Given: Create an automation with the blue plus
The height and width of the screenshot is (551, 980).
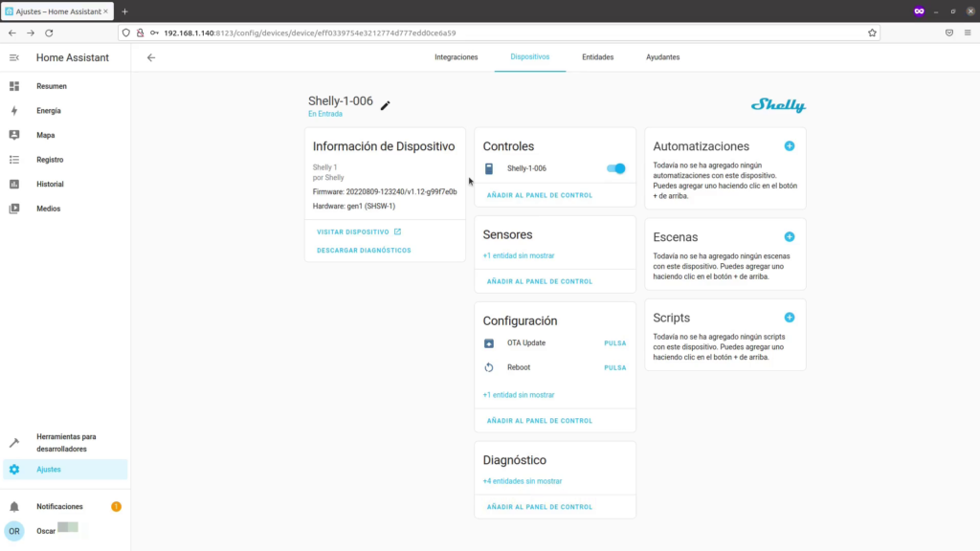Looking at the screenshot, I should (791, 145).
